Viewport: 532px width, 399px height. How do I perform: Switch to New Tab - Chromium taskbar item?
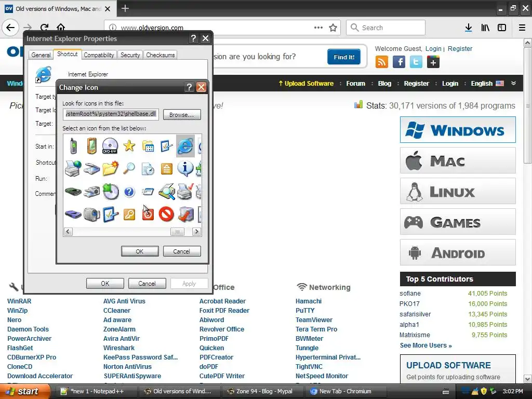pyautogui.click(x=345, y=391)
